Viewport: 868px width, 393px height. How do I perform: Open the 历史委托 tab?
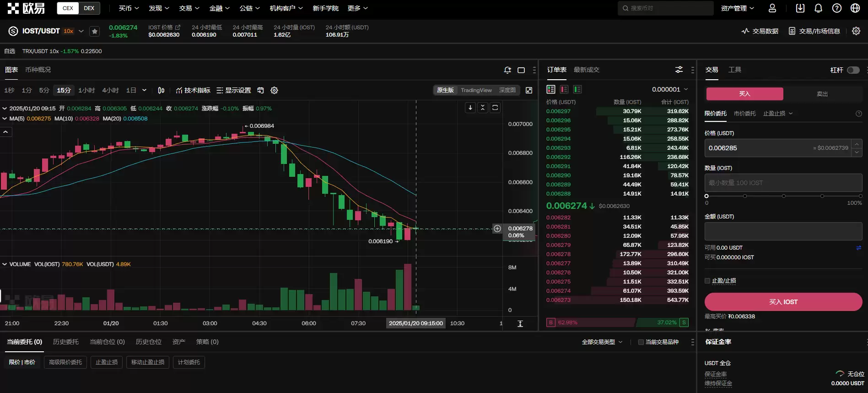(66, 342)
